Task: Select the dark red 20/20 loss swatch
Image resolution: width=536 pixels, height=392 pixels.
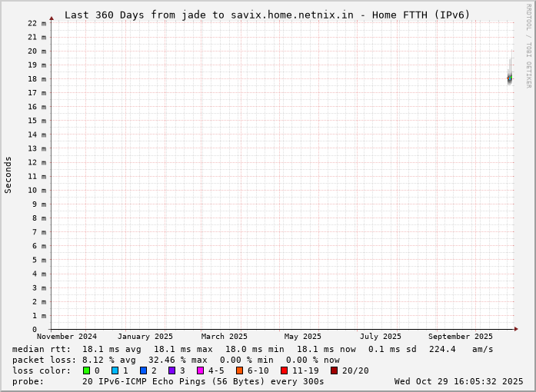Action: pos(334,370)
